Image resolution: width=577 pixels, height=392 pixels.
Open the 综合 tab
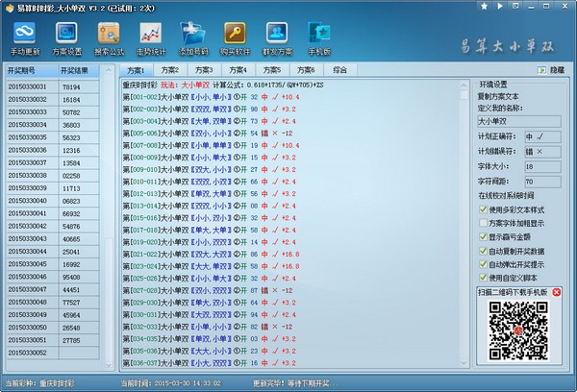point(340,70)
